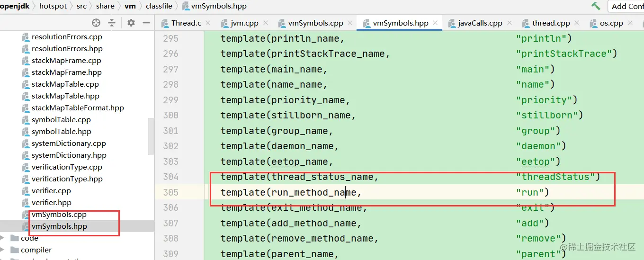This screenshot has width=644, height=260.
Task: Click the symbolTable.hpp file icon
Action: pyautogui.click(x=26, y=132)
